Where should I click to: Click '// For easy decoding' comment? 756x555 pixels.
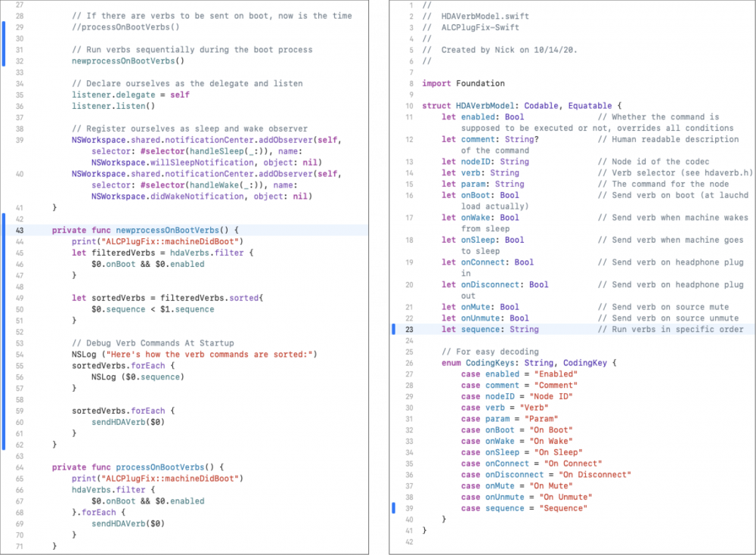[490, 352]
